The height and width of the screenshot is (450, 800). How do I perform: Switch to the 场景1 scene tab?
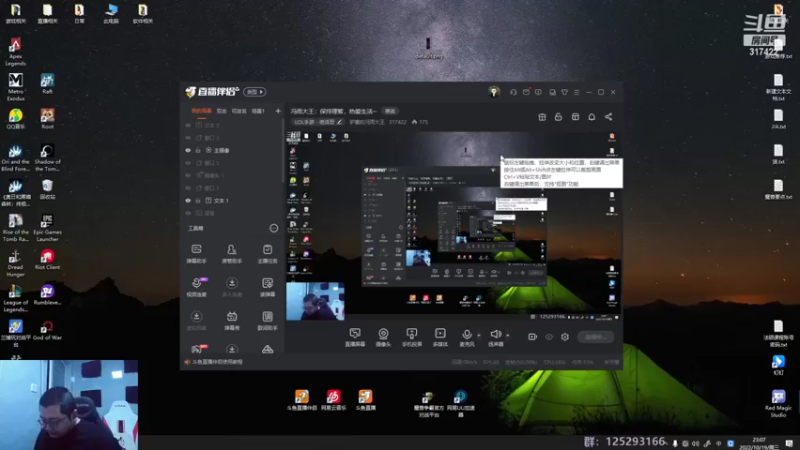(258, 111)
